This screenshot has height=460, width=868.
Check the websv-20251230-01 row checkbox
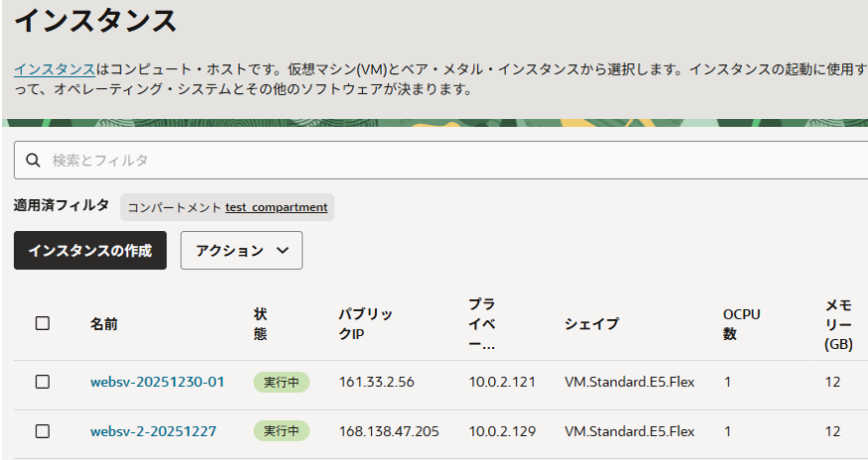click(43, 382)
